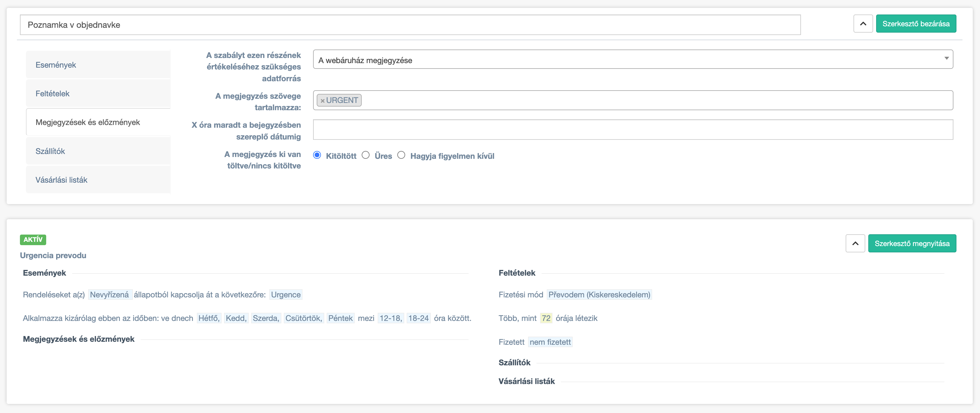Click the Megjegyzések és előzmények heading in summary
This screenshot has width=980, height=413.
coord(79,339)
